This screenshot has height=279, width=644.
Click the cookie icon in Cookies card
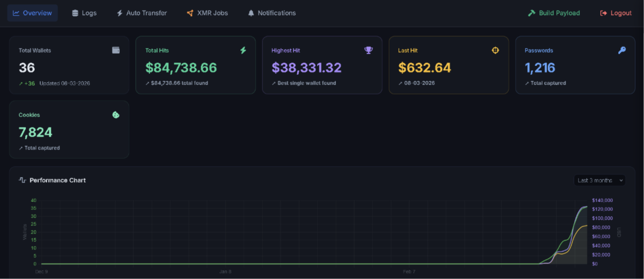point(116,115)
